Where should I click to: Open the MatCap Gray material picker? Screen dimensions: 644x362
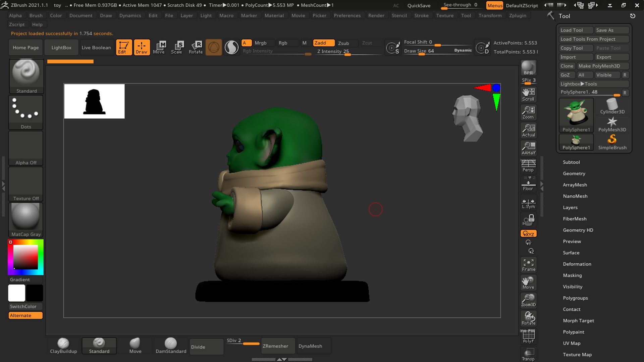(x=26, y=220)
